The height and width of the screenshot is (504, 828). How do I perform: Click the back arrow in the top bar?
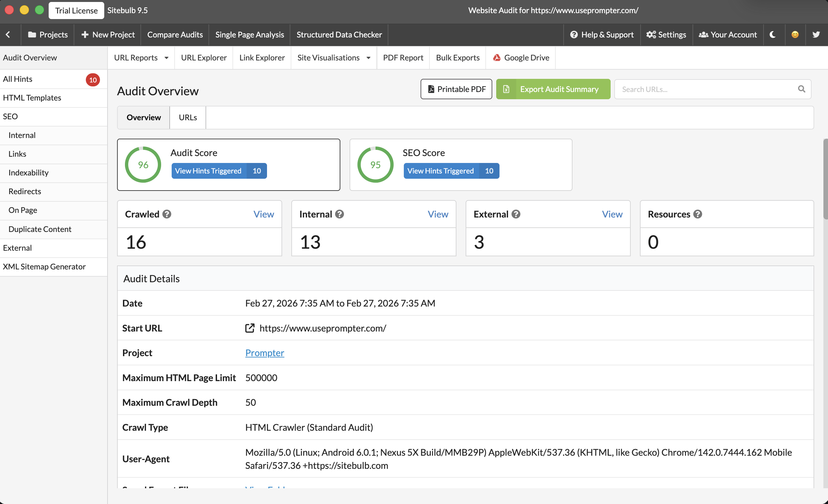tap(8, 34)
